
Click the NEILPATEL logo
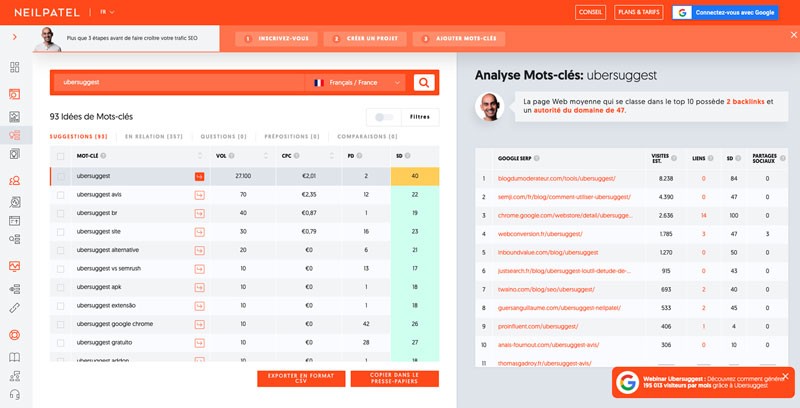point(47,12)
